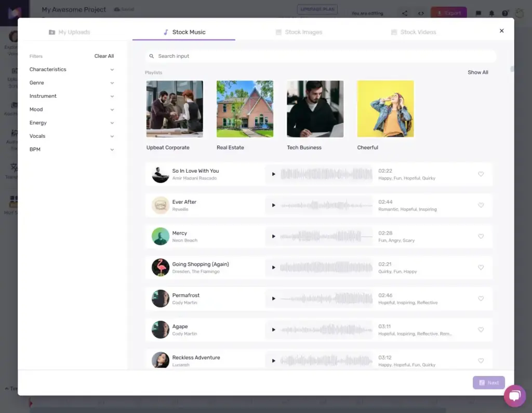Open the My Uploads tab

click(x=69, y=32)
